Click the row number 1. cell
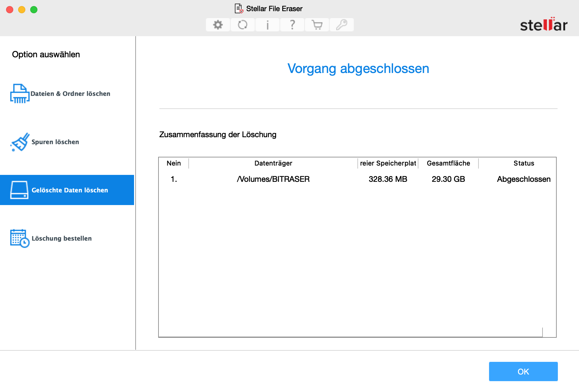The height and width of the screenshot is (392, 579). pos(174,179)
